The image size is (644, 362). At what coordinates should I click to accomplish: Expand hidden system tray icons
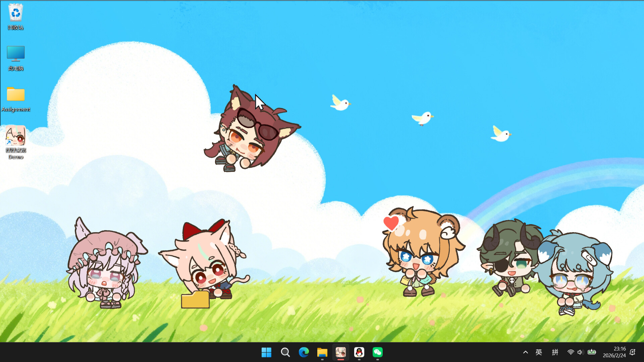(525, 352)
